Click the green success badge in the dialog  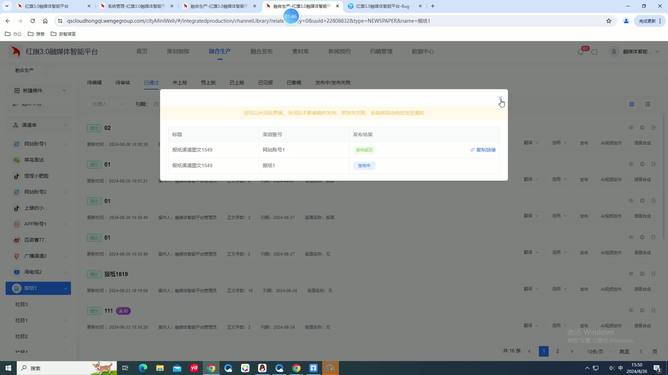[364, 150]
